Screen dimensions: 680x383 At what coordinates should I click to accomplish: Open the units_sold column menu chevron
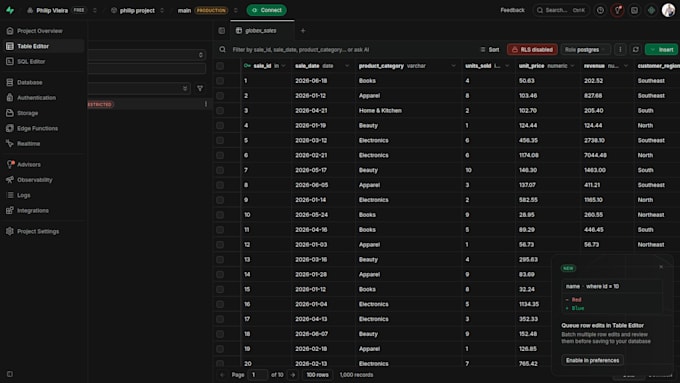coord(507,66)
